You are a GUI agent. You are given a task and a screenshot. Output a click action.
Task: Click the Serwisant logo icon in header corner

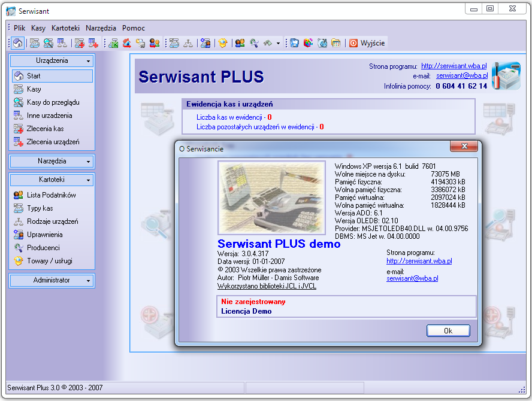tap(506, 75)
